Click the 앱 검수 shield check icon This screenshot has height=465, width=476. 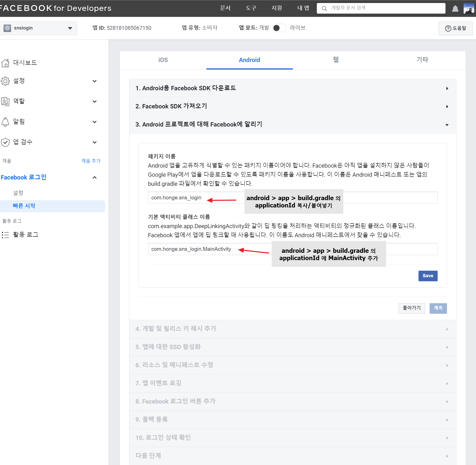pyautogui.click(x=5, y=142)
